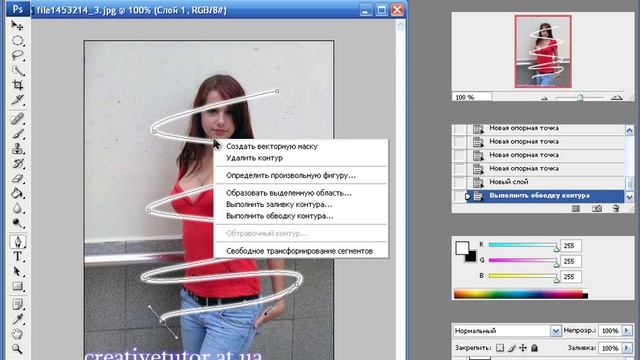
Task: Select the Clone Stamp tool
Action: click(17, 149)
